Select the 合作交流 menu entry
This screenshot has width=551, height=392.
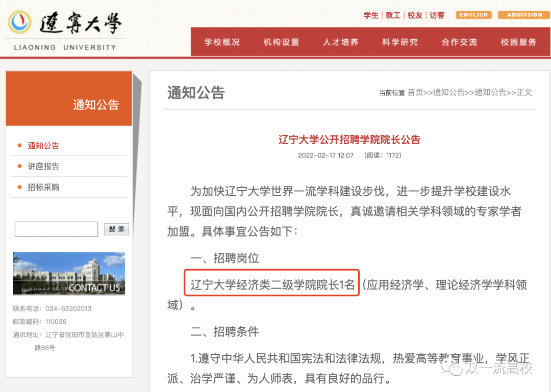pyautogui.click(x=459, y=42)
